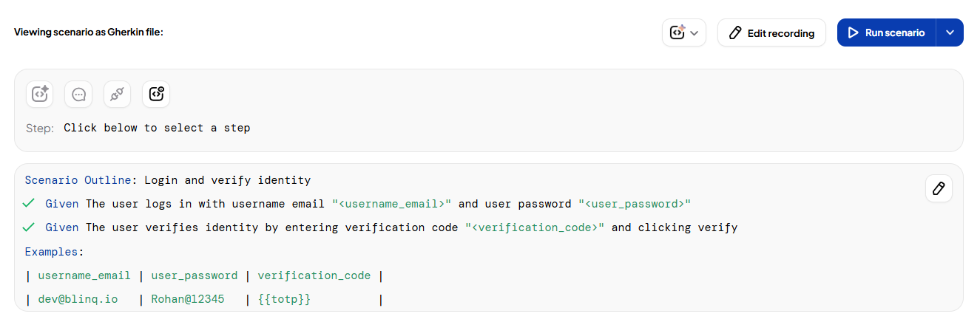The width and height of the screenshot is (980, 322).
Task: Click the dev@blinq.io table cell
Action: pyautogui.click(x=78, y=299)
